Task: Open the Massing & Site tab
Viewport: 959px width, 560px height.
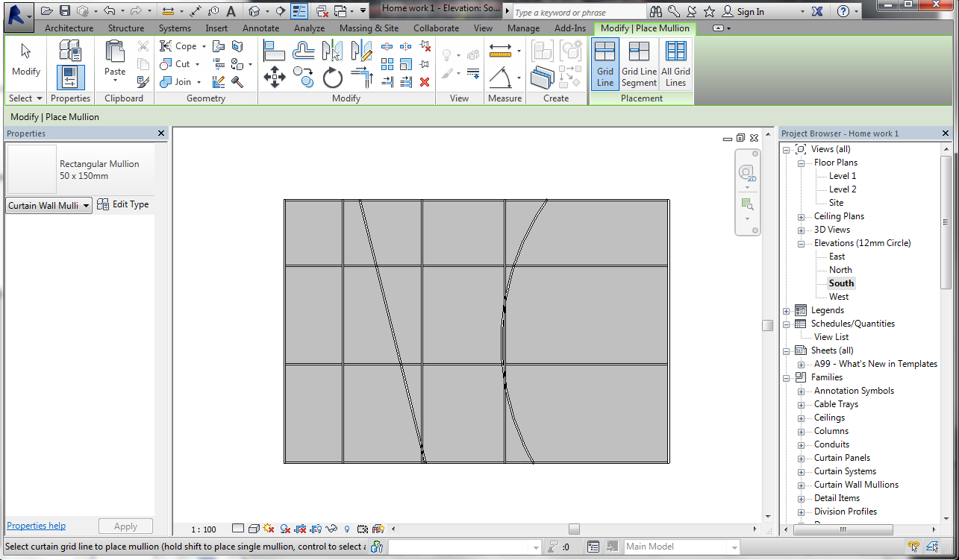Action: pos(369,28)
